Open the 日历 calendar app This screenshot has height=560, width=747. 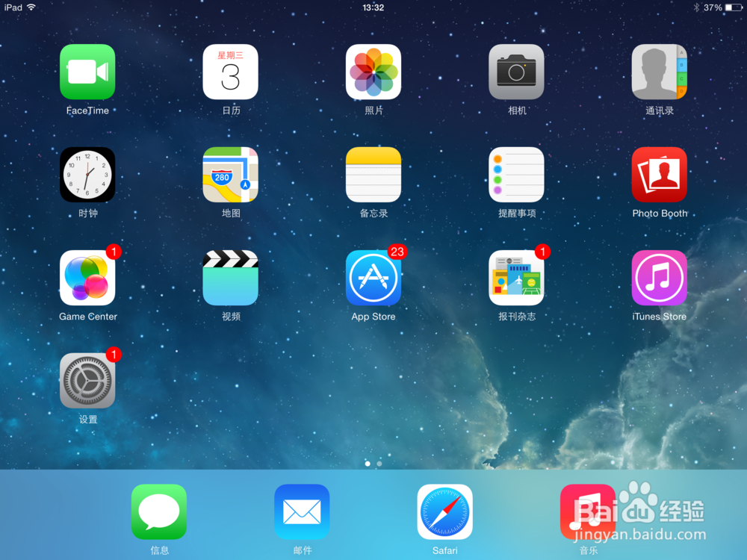[x=231, y=72]
